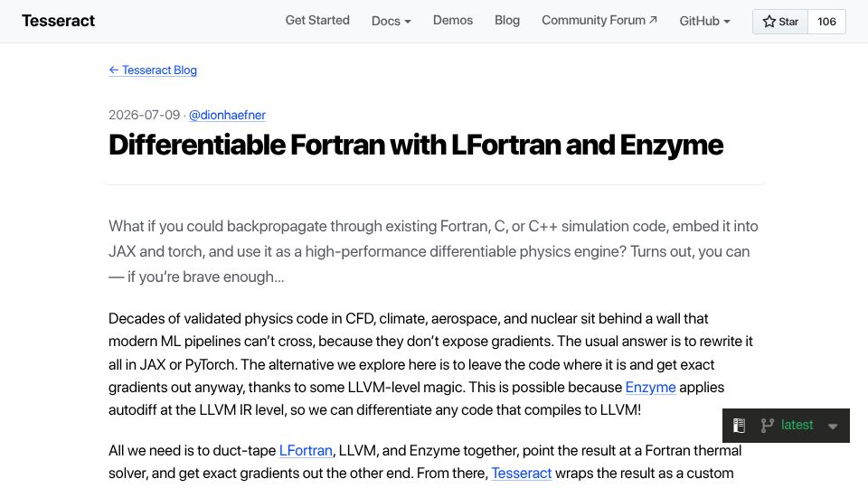The height and width of the screenshot is (488, 868).
Task: Click the date 2026-07-09
Action: [x=145, y=115]
